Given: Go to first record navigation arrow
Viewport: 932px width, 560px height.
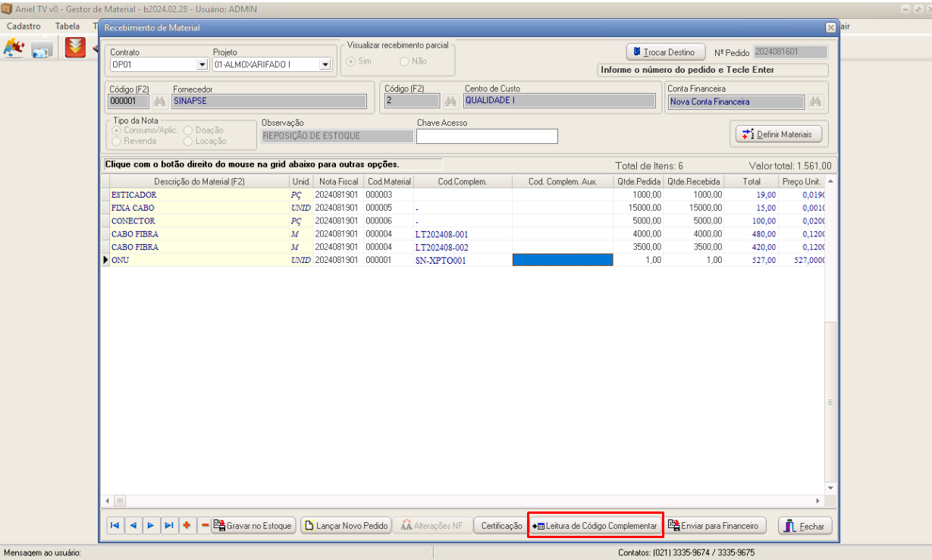Looking at the screenshot, I should point(115,526).
